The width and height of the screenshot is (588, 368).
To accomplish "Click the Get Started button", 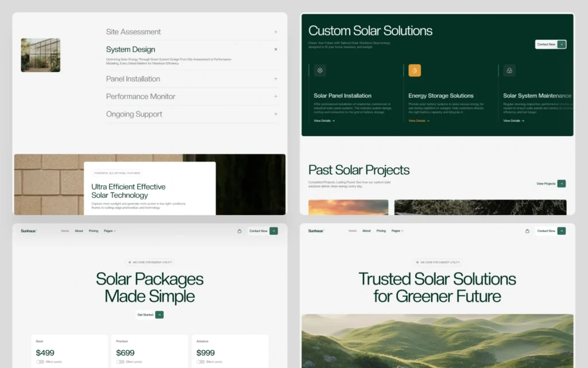I will click(x=150, y=315).
